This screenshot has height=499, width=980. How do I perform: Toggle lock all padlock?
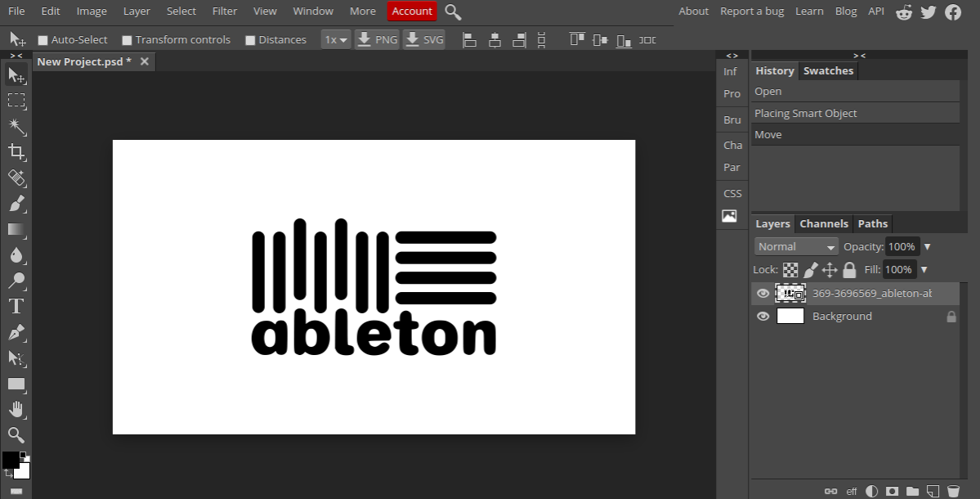[848, 269]
